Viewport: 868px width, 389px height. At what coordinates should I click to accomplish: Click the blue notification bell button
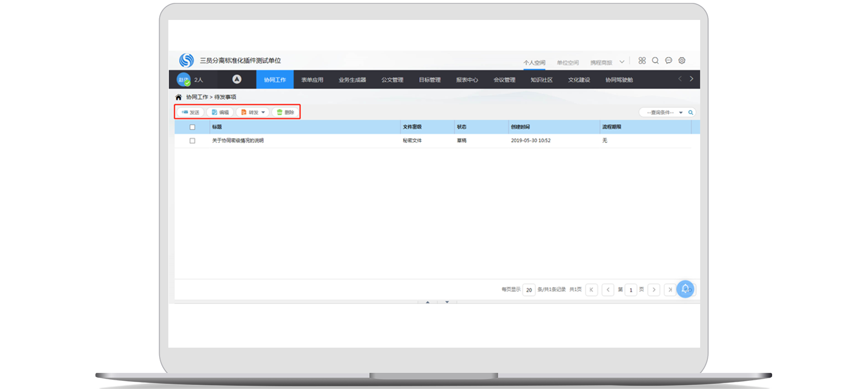tap(685, 289)
